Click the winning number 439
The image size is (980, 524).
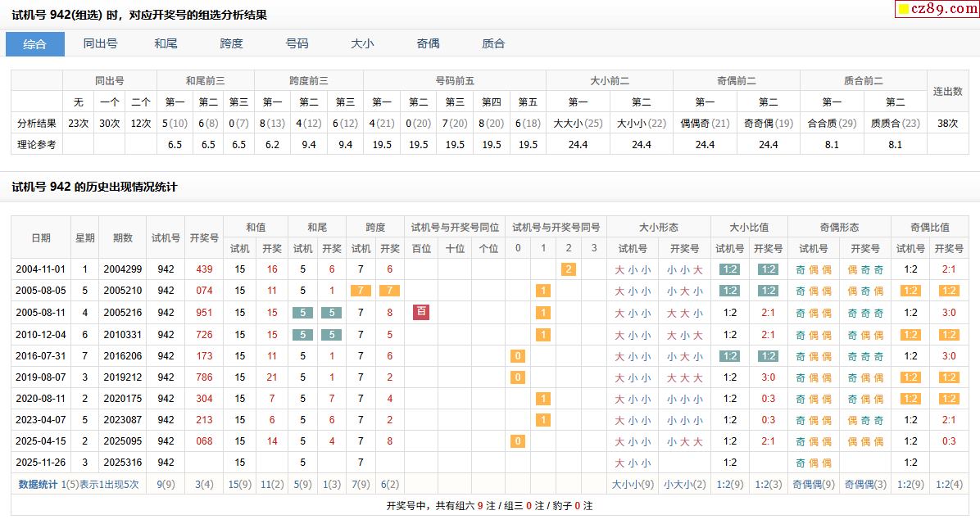point(204,269)
